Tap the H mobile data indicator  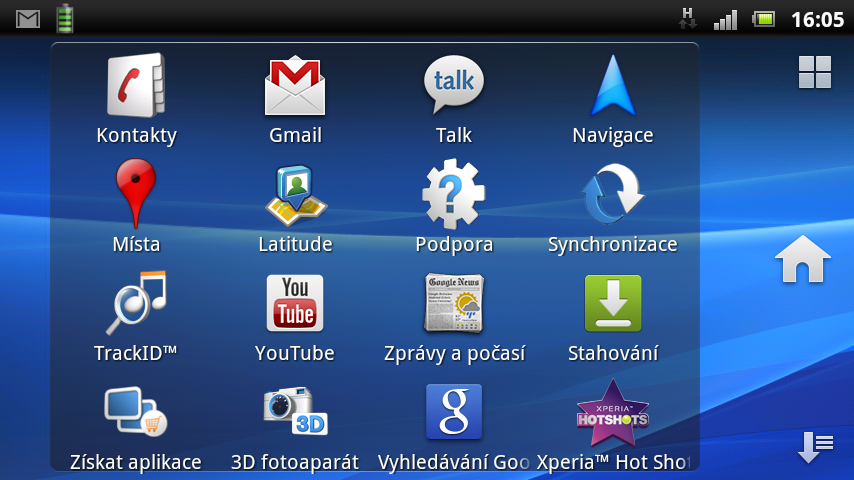click(x=687, y=18)
